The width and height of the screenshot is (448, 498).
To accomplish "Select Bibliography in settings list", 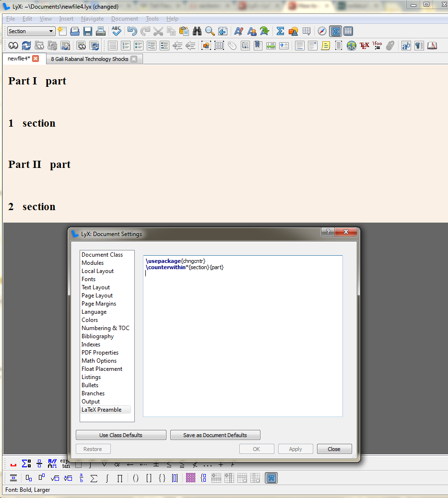I will (x=97, y=336).
